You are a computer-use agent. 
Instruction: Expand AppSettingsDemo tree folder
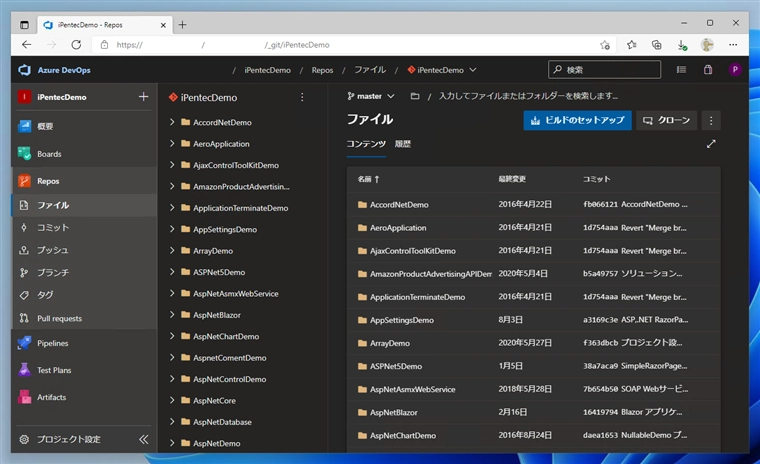[172, 229]
